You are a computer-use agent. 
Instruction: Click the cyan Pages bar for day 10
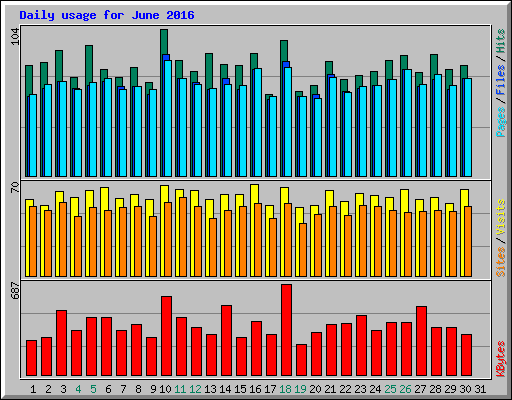pos(168,118)
